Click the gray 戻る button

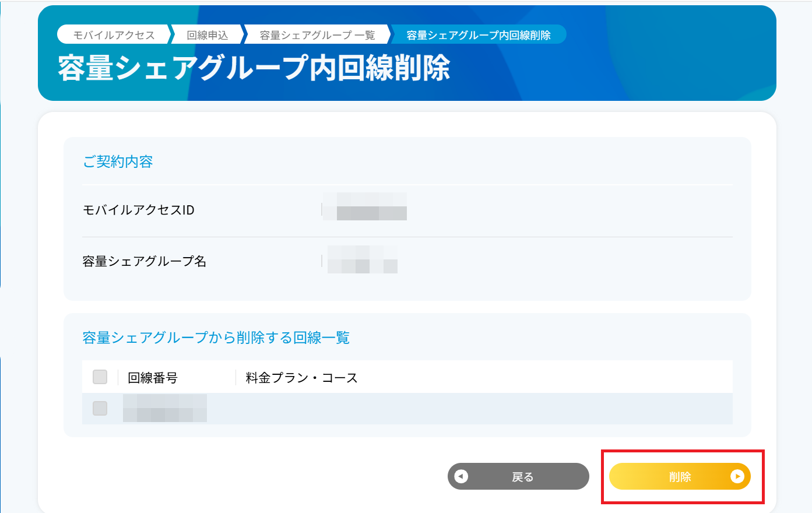click(x=518, y=476)
